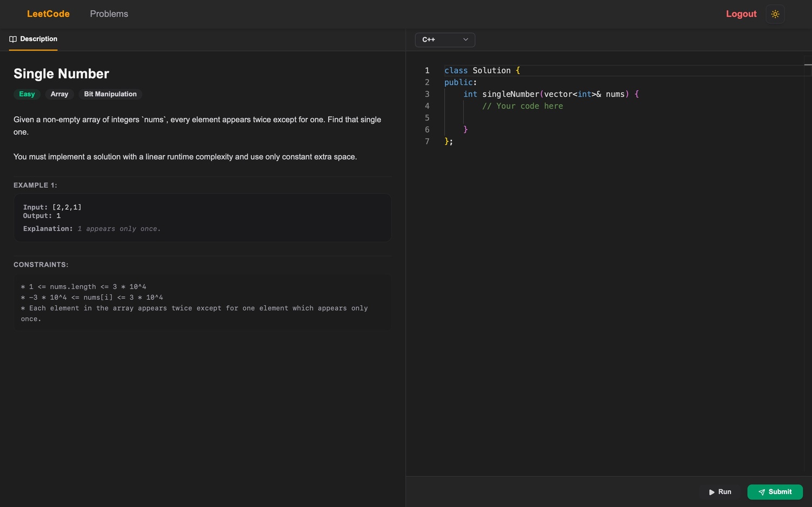Open the C++ language dropdown
This screenshot has width=812, height=507.
coord(445,39)
